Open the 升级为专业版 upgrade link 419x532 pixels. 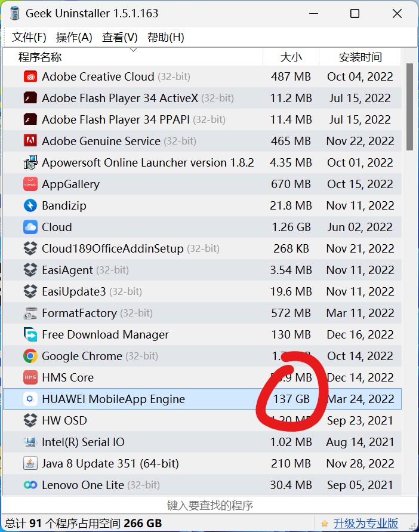(366, 523)
